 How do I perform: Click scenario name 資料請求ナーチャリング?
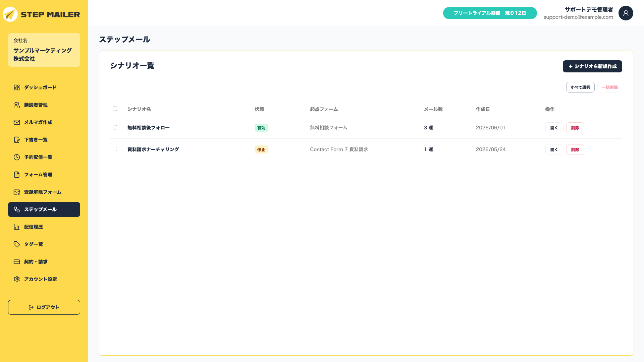pos(153,149)
